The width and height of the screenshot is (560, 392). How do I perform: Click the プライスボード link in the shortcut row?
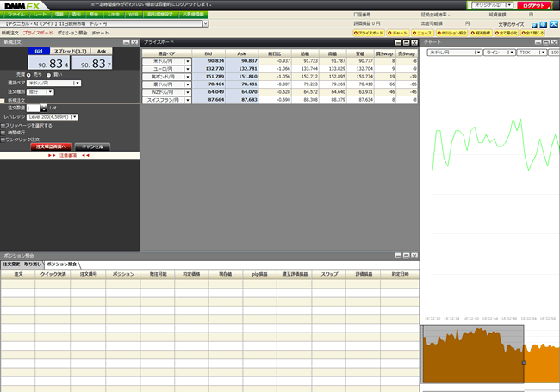38,33
